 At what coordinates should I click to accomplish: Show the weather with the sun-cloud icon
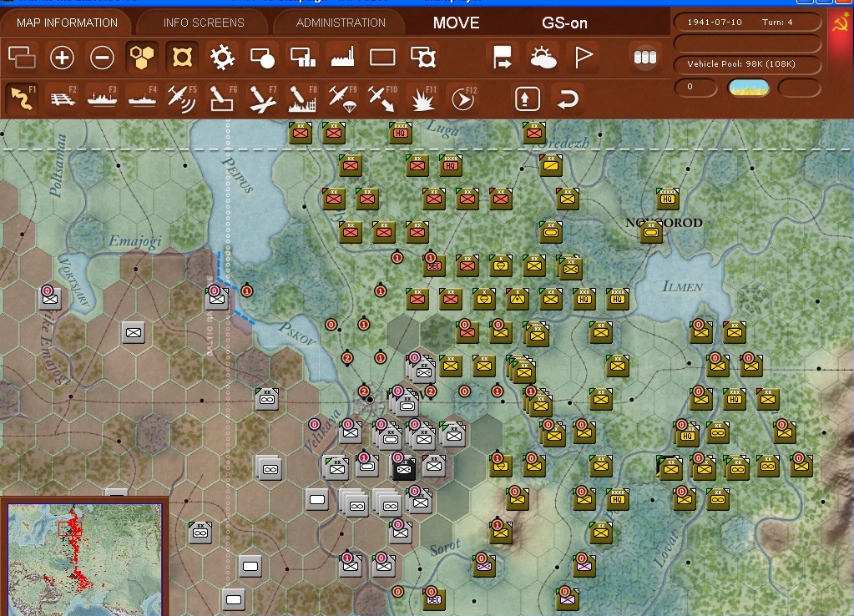543,58
